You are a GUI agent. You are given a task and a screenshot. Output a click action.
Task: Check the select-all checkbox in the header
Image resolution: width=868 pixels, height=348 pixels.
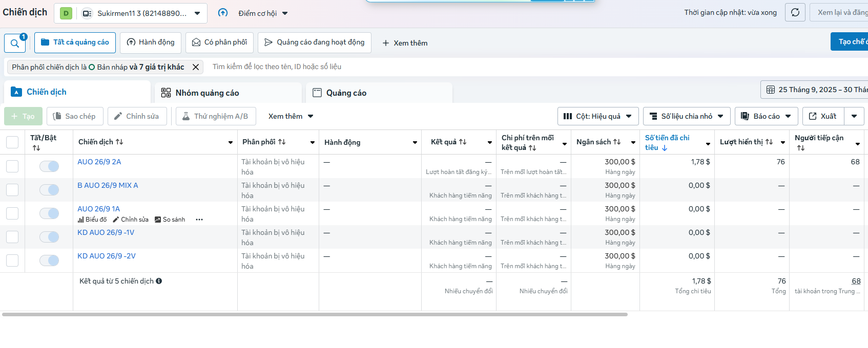[12, 142]
